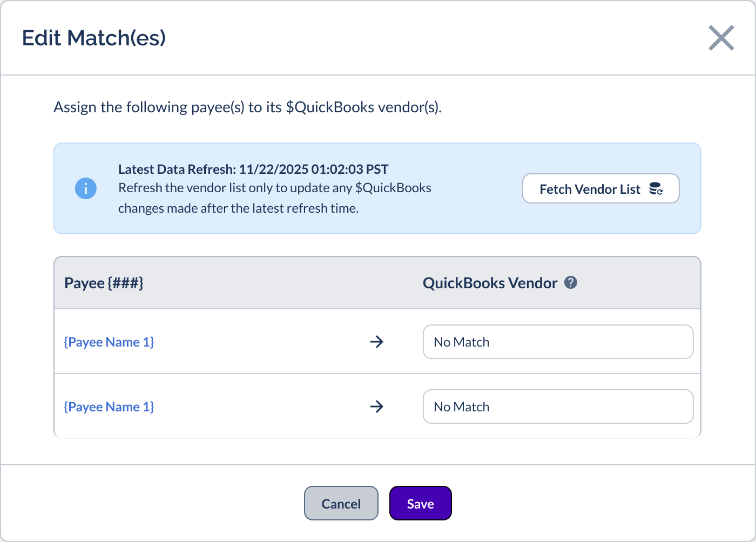Click the arrow icon in the second payee row

377,406
